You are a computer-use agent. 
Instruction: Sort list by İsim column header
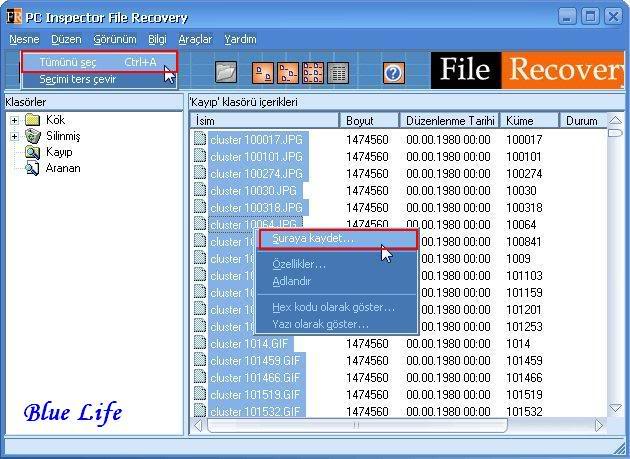(264, 121)
